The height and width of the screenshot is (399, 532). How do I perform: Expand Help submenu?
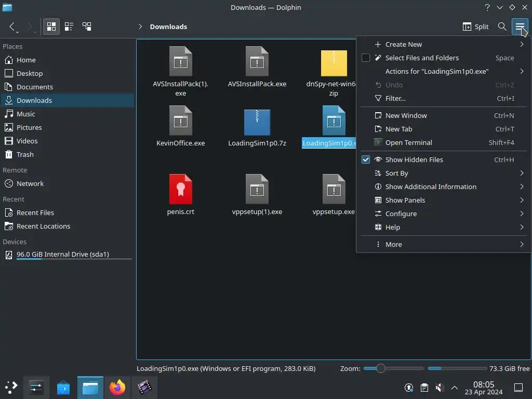point(444,228)
